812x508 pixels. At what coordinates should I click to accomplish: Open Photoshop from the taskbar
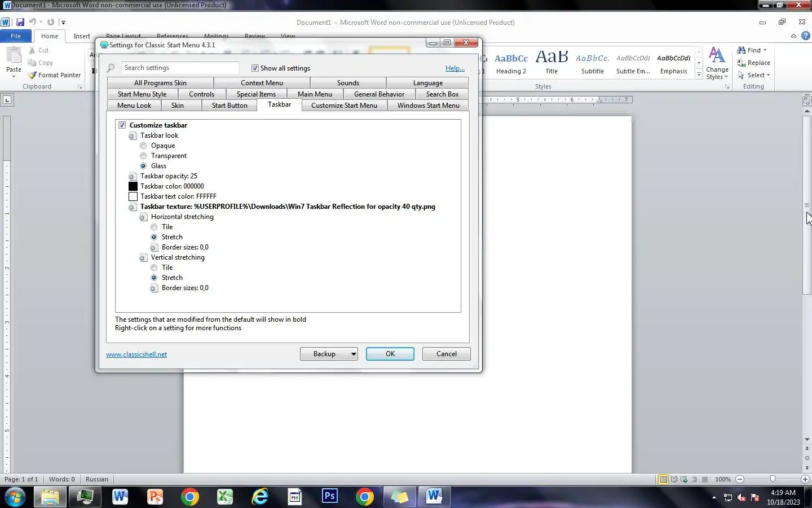tap(330, 497)
